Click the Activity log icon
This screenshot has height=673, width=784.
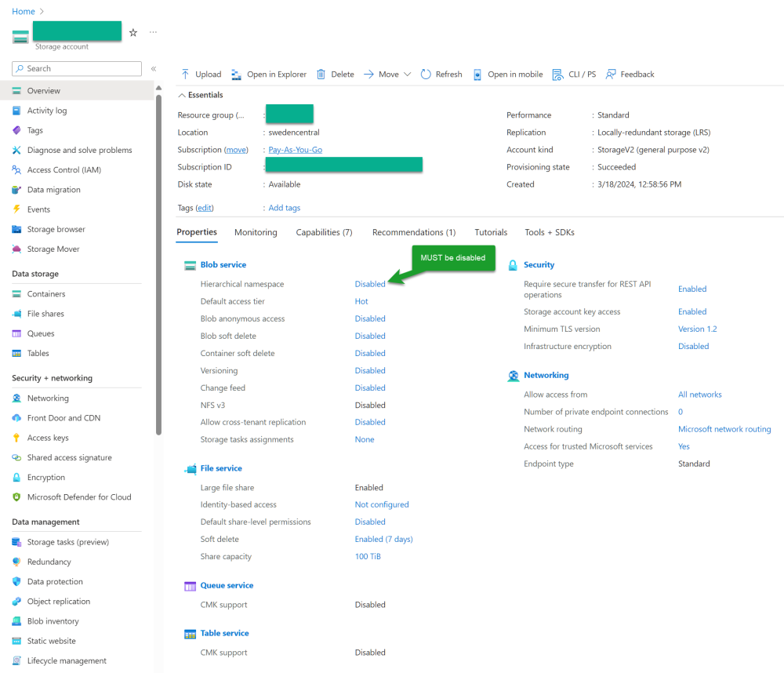point(16,111)
